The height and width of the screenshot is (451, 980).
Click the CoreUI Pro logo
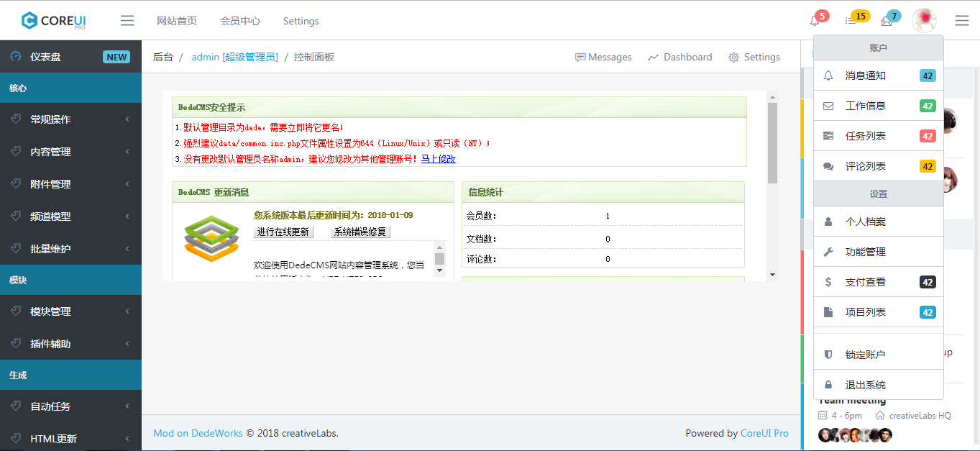point(53,20)
